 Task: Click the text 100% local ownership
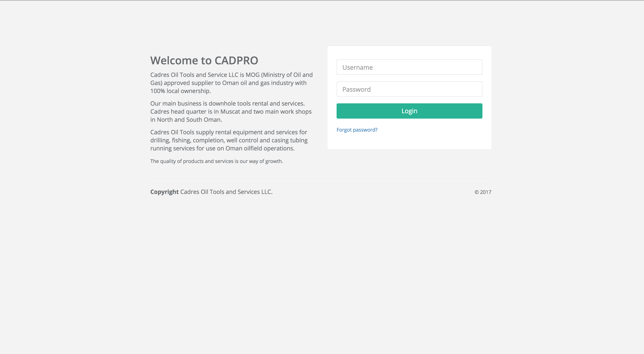tap(180, 91)
